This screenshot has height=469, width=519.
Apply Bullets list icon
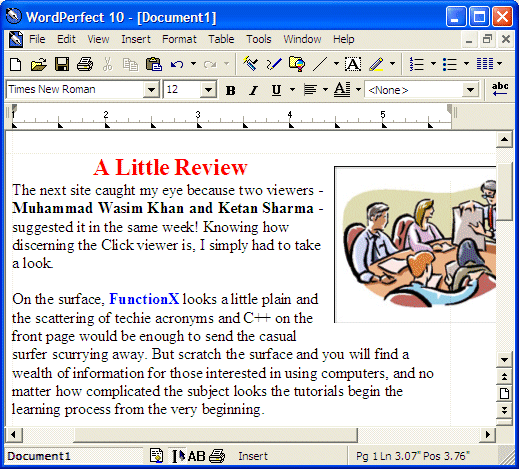coord(450,64)
